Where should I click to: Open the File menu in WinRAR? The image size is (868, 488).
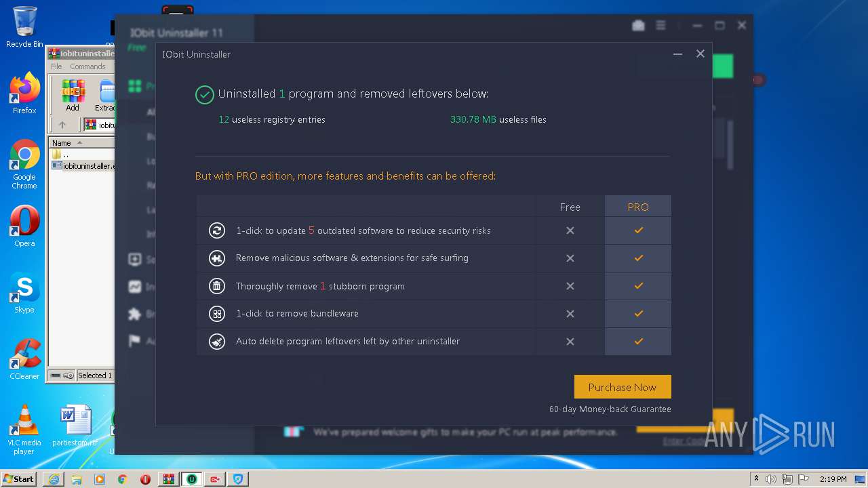[56, 66]
